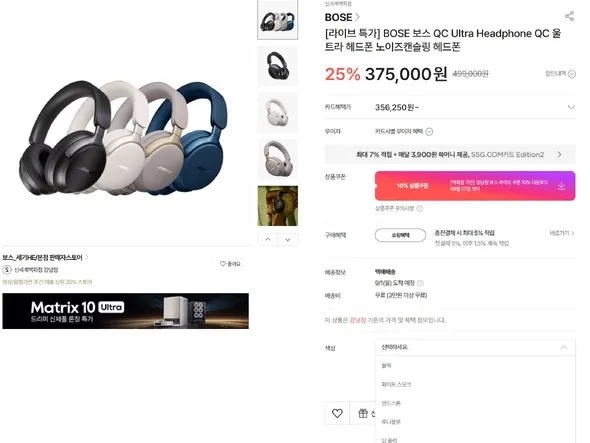Viewport: 590px width, 443px height.
Task: Like the Bose seller store heart
Action: (x=230, y=264)
